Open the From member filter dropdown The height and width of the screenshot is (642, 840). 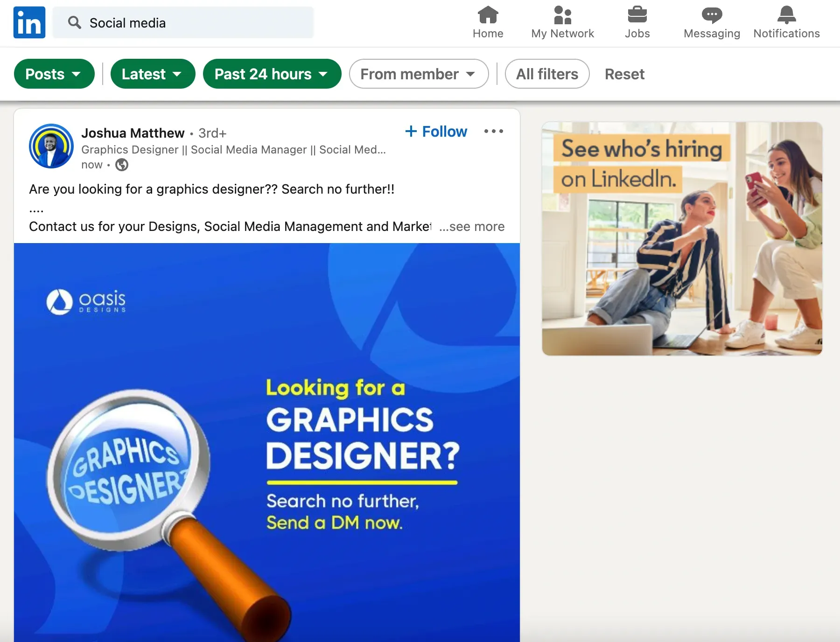tap(418, 74)
